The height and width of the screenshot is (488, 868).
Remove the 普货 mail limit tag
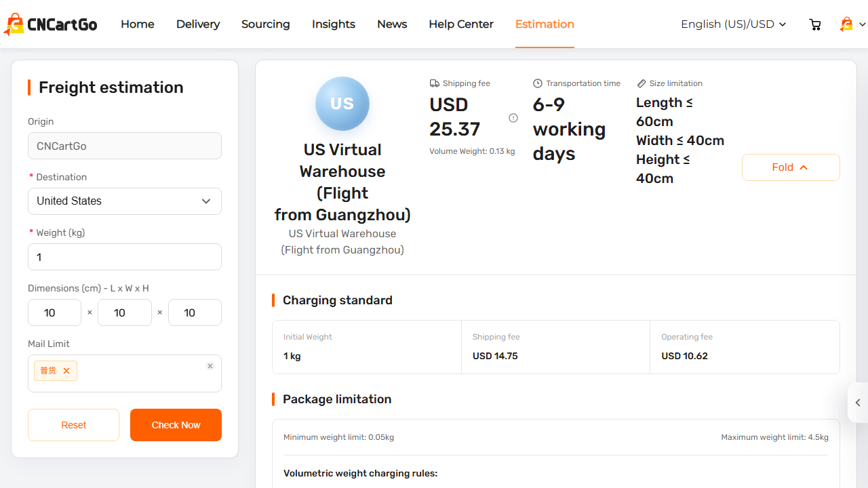pos(66,371)
